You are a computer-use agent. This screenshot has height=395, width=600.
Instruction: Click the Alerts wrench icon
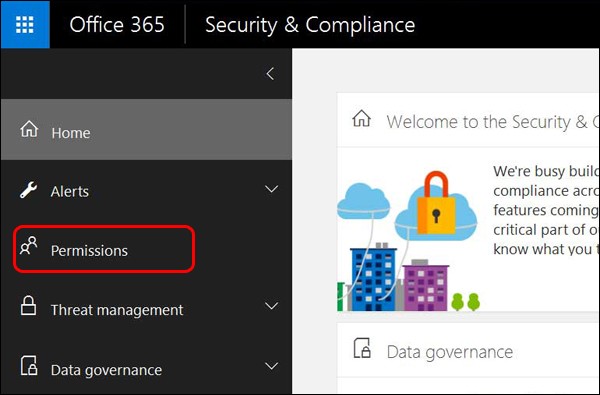click(x=29, y=190)
